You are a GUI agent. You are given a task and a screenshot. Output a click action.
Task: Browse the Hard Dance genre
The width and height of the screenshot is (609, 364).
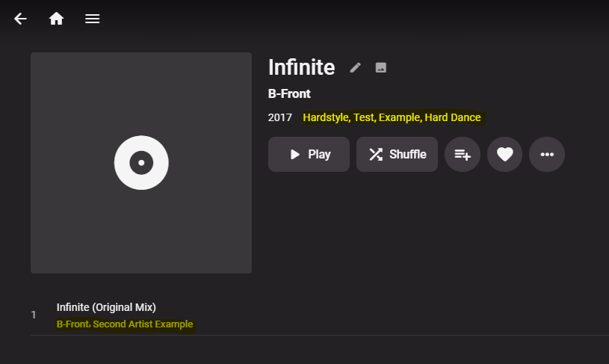[453, 117]
